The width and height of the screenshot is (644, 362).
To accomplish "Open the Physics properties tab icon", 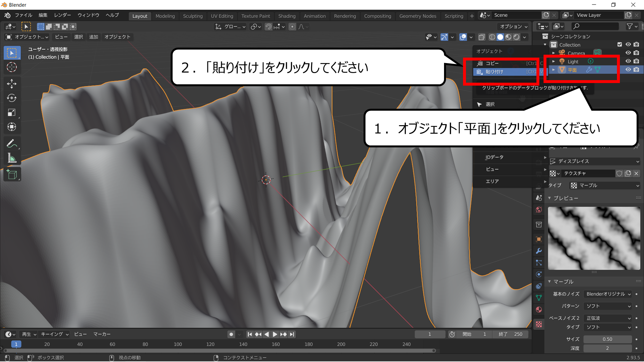I will coord(539,274).
